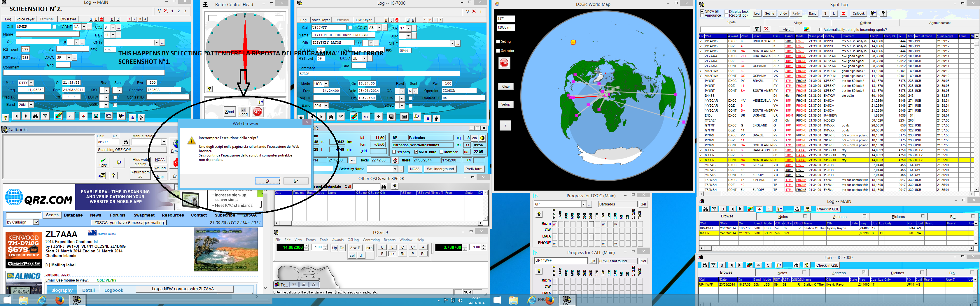The image size is (980, 306).
Task: Uncheck Show all in Spot Log
Action: [x=702, y=11]
